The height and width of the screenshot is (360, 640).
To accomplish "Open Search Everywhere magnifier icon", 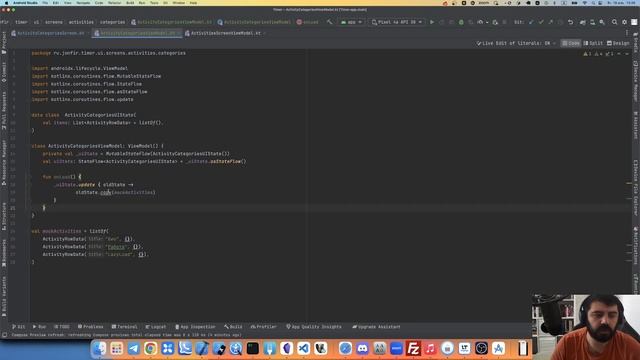I will [x=614, y=22].
